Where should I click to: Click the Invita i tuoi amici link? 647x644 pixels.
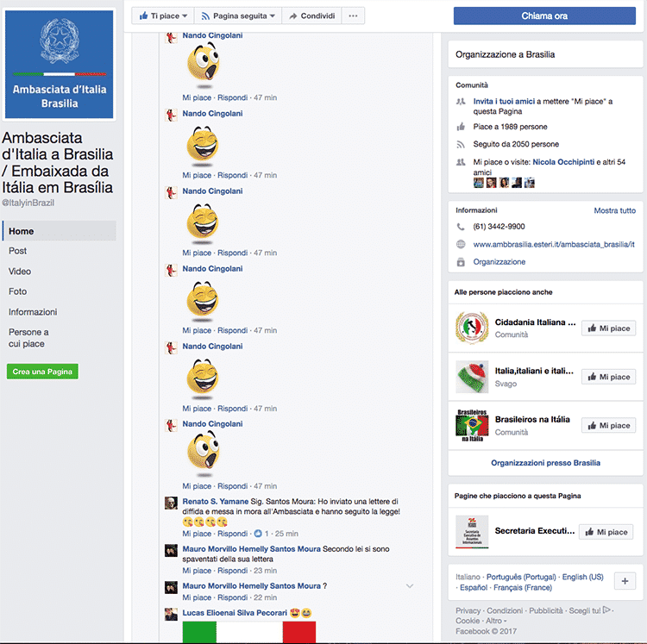coord(504,102)
